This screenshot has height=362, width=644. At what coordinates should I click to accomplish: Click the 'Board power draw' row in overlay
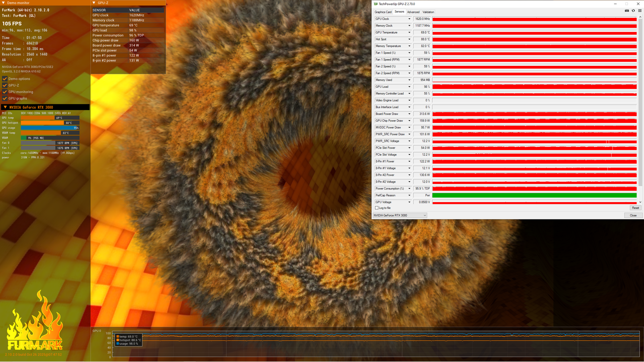(128, 45)
